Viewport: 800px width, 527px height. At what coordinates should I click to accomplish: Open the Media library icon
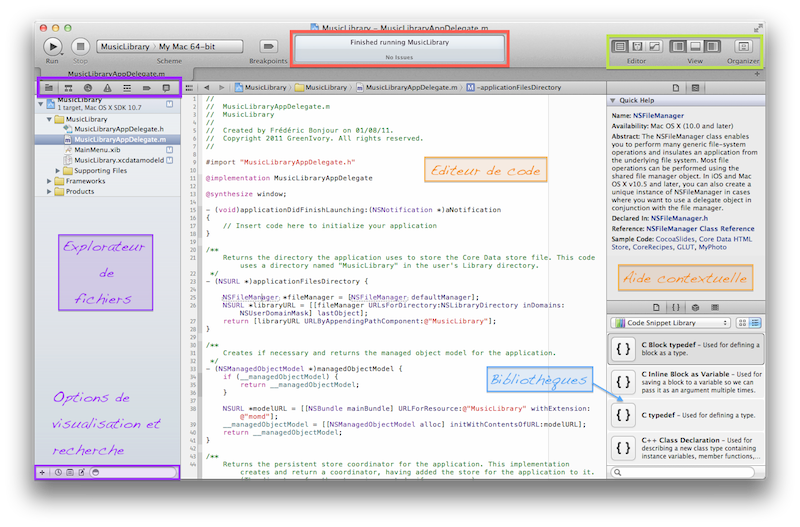(716, 306)
